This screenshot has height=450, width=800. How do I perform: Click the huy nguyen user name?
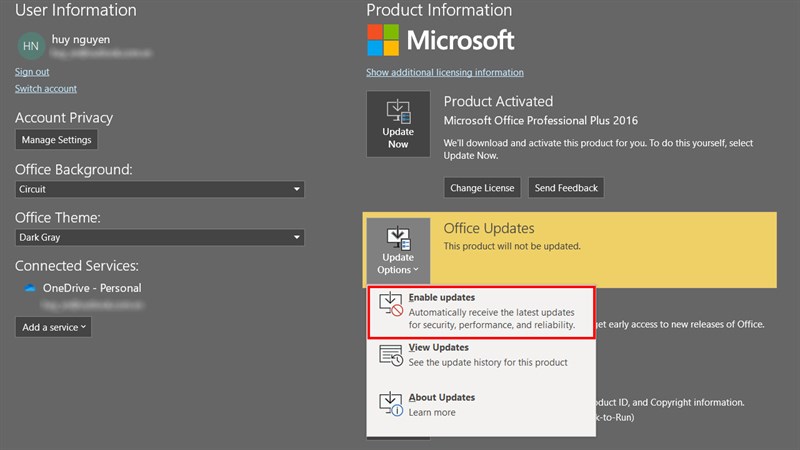click(x=81, y=39)
